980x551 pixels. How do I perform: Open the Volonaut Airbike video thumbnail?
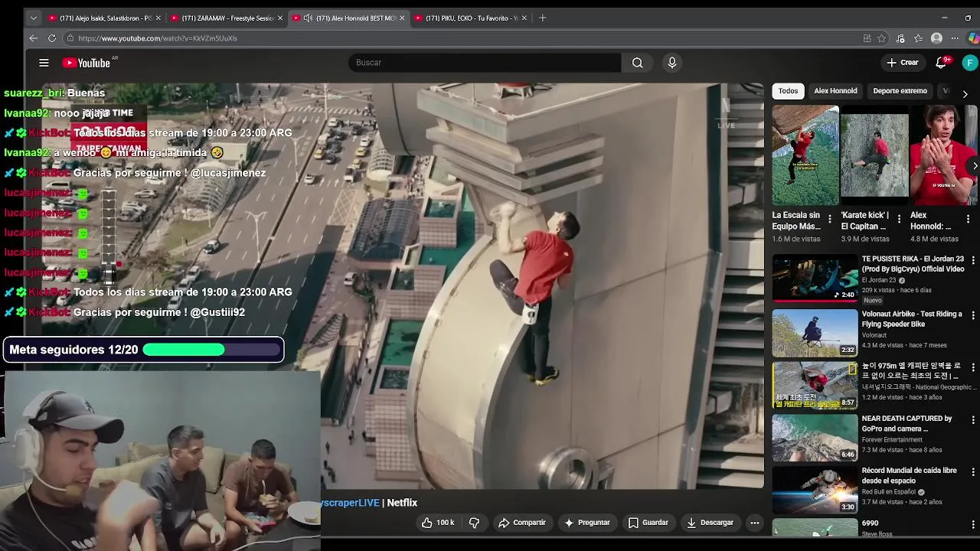tap(815, 333)
